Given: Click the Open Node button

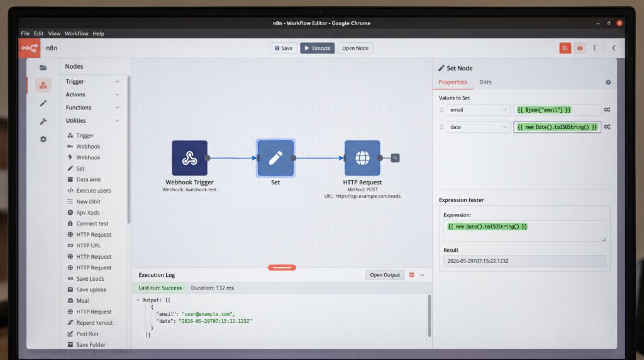Looking at the screenshot, I should (355, 48).
